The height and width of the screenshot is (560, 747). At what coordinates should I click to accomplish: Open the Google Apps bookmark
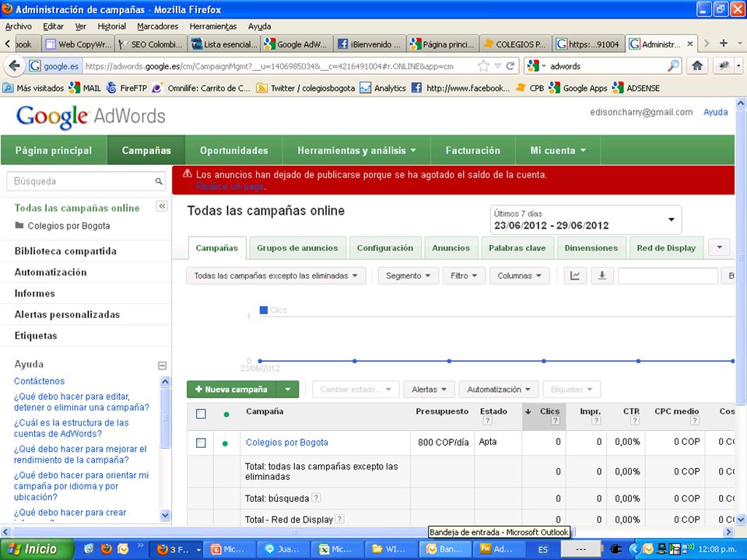coord(578,88)
